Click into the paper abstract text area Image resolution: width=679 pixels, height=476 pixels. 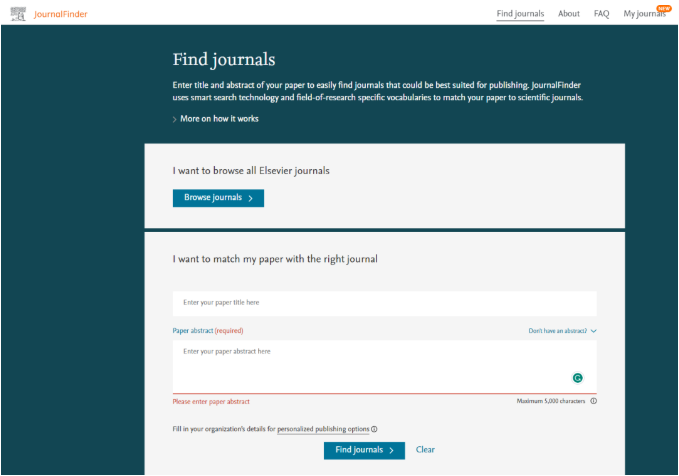[385, 366]
